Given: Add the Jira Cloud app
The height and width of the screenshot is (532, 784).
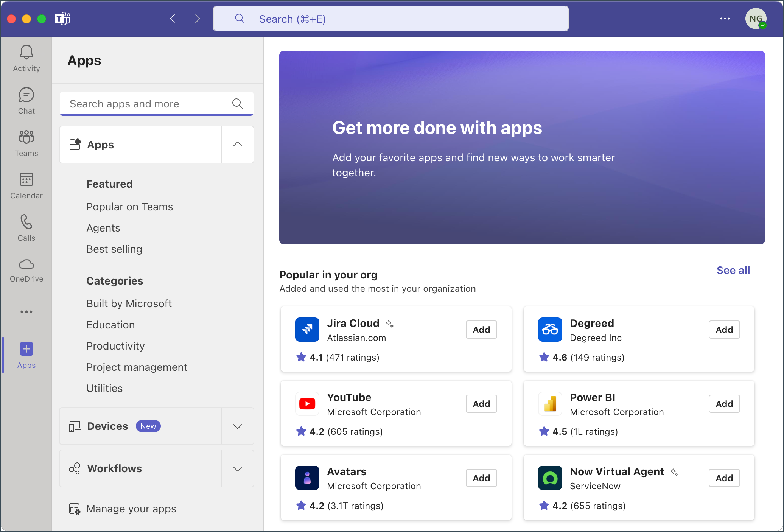Looking at the screenshot, I should point(481,330).
